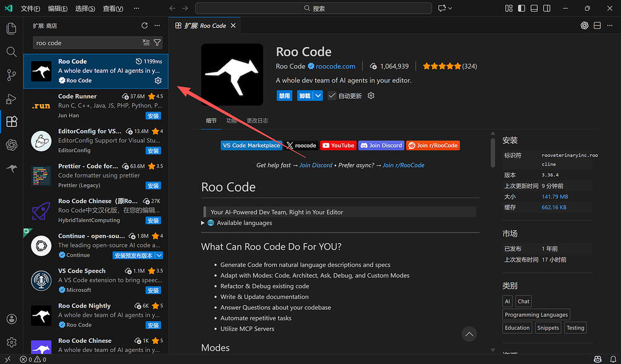This screenshot has height=364, width=621.
Task: Open the extension search filter
Action: (157, 42)
